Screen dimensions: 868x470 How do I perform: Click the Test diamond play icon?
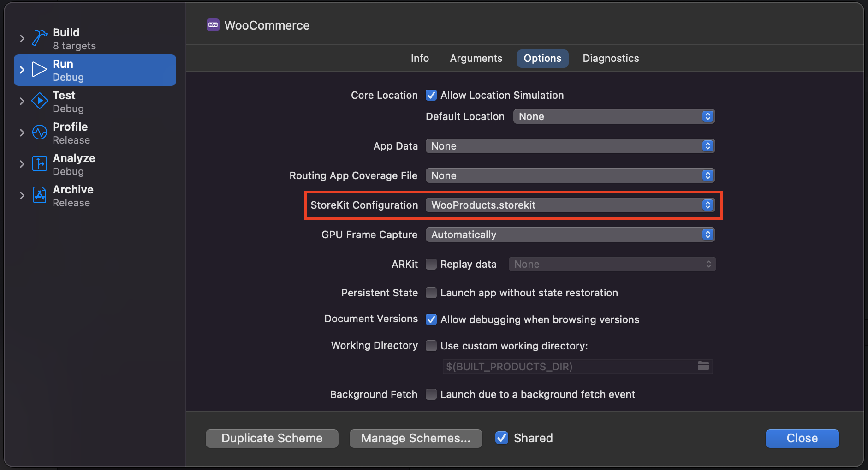pyautogui.click(x=40, y=101)
